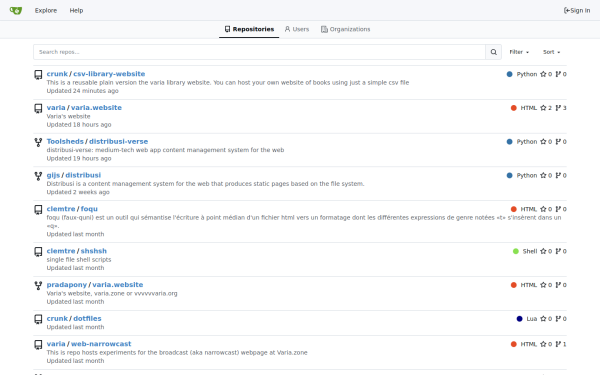
Task: Click dark blue Lua language dot
Action: [519, 318]
